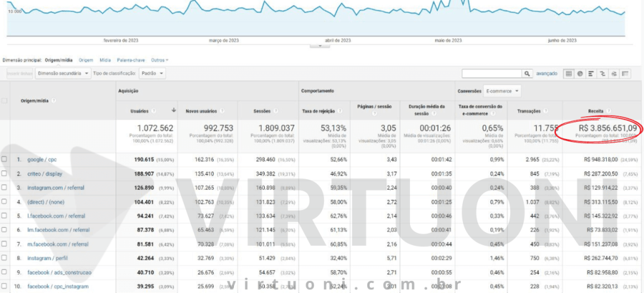
Task: Click inside the table search field
Action: pyautogui.click(x=491, y=74)
